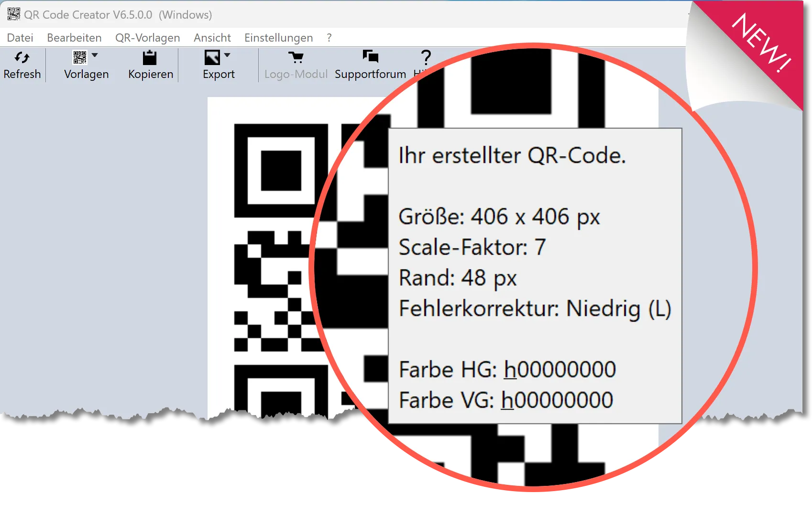Click the Logo-Modul shopping cart icon
Viewport: 812px width, 527px height.
point(296,58)
